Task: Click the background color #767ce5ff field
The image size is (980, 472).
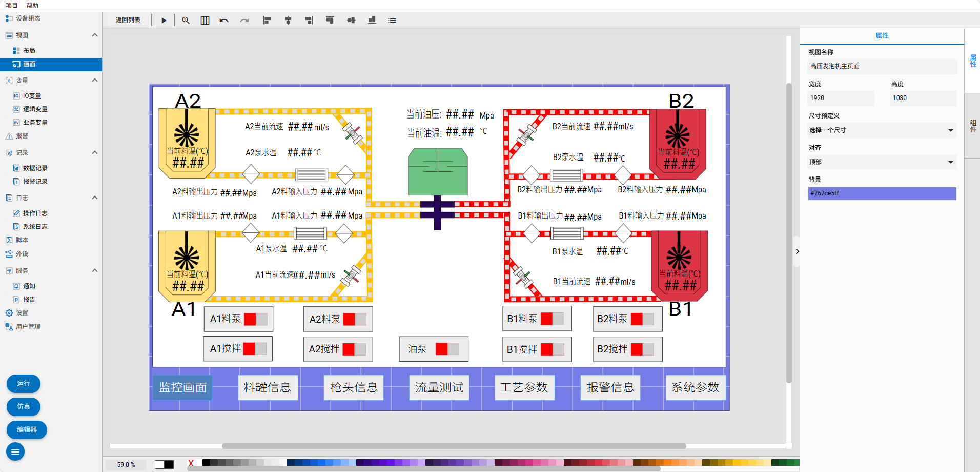Action: tap(882, 193)
